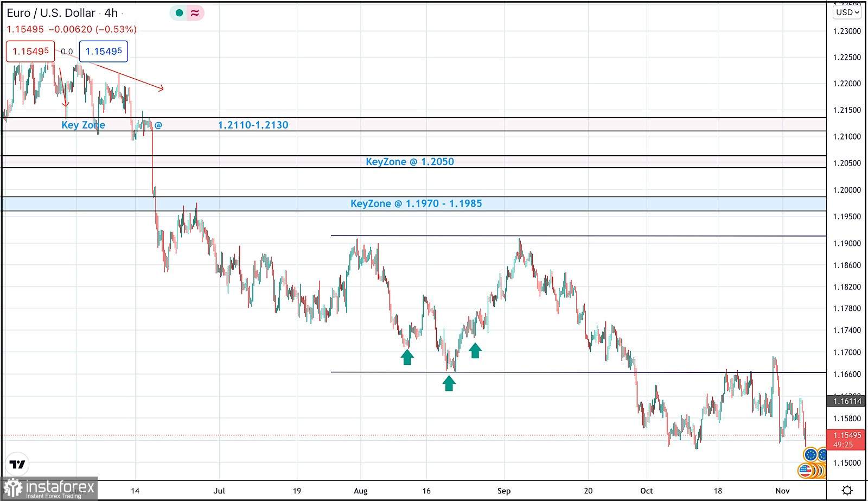Click the Jul date on time axis
The height and width of the screenshot is (501, 868).
(x=219, y=491)
